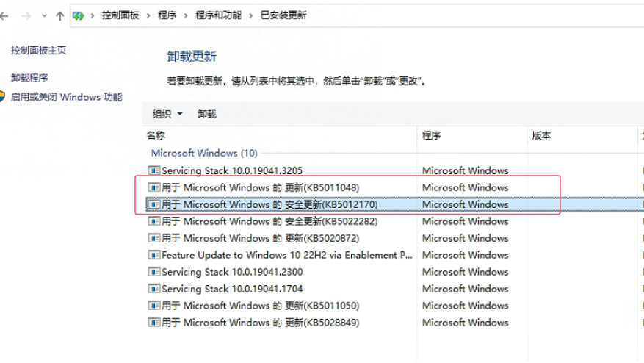This screenshot has height=363, width=644.
Task: Click the 卸载 toolbar button
Action: coord(206,114)
